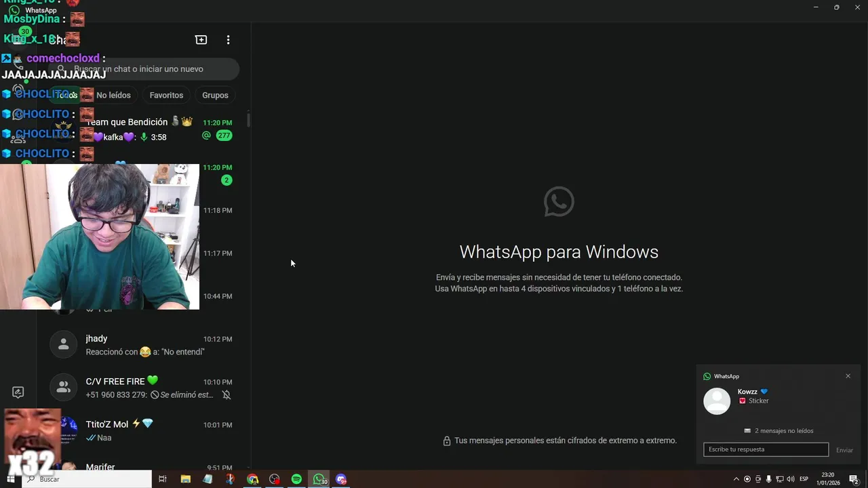Open the Action Center notifications icon
This screenshot has height=488, width=868.
[854, 479]
